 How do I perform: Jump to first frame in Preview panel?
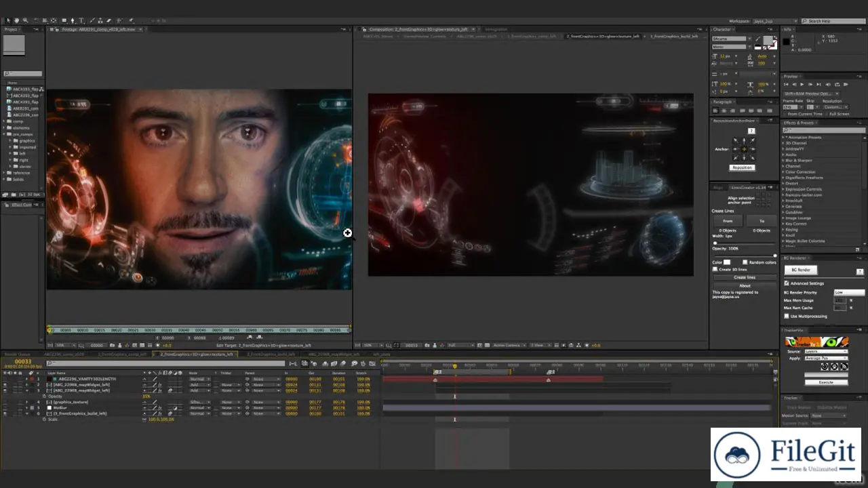(x=786, y=84)
